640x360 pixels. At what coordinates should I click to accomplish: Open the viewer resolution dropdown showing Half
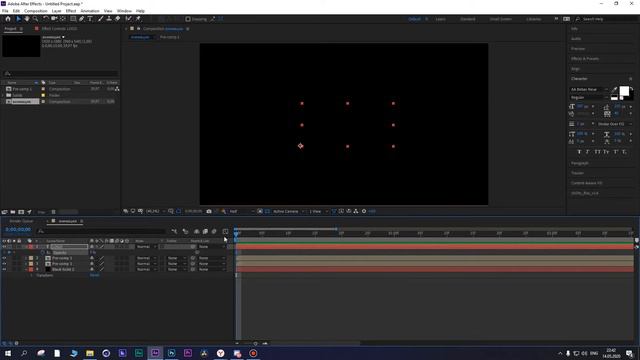pos(241,211)
